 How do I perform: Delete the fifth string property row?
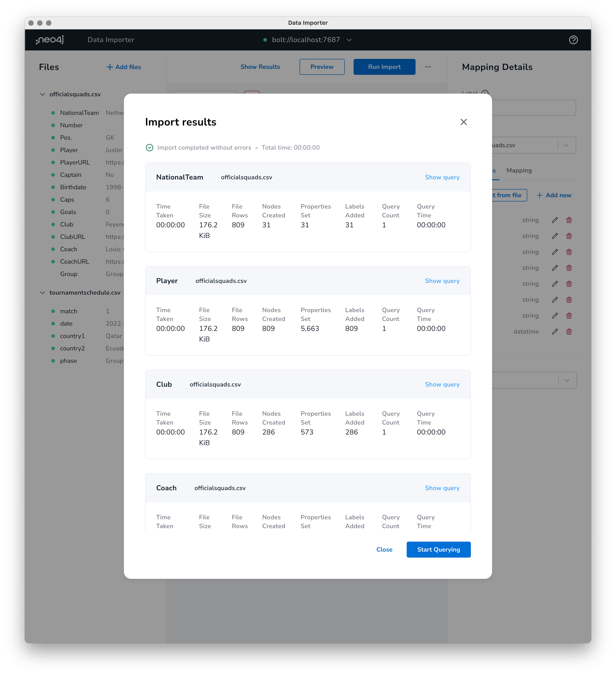(569, 284)
